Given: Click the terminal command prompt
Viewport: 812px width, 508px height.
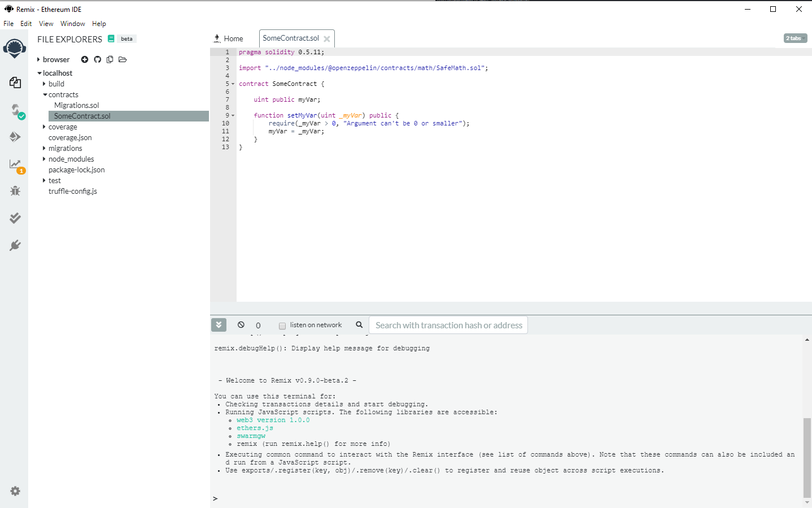Looking at the screenshot, I should tap(215, 498).
